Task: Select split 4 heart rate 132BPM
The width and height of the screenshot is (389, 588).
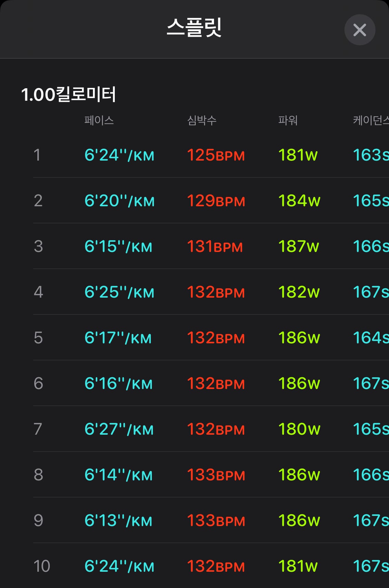Action: click(x=216, y=292)
